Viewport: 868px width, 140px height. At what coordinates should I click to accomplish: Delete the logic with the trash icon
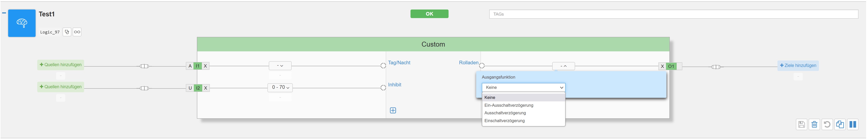click(x=814, y=125)
